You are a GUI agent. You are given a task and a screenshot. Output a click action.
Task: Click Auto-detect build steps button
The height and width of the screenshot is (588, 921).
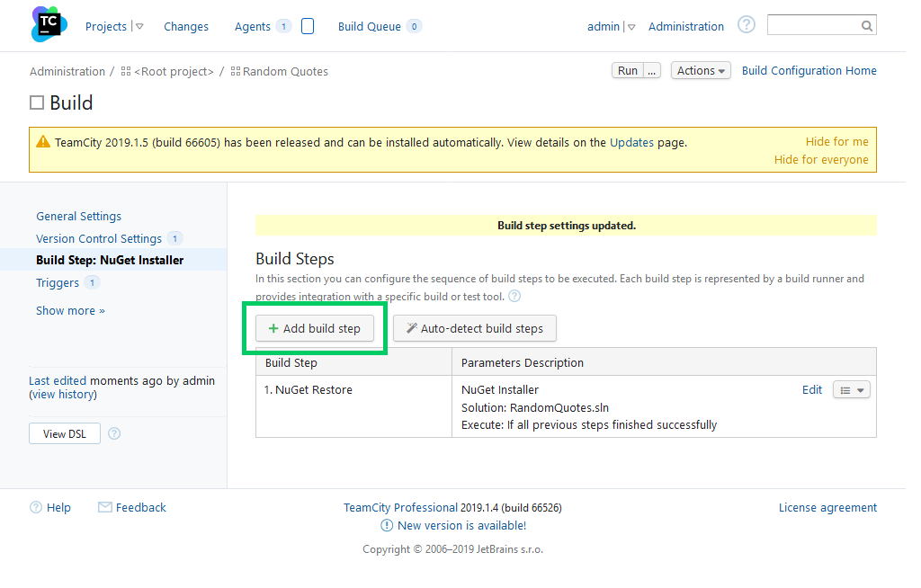click(475, 328)
